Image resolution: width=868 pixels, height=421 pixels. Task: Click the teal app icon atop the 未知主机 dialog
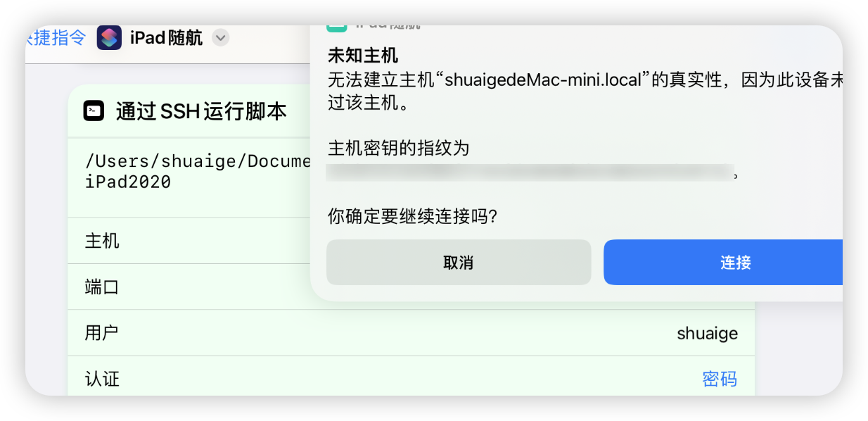pos(336,25)
